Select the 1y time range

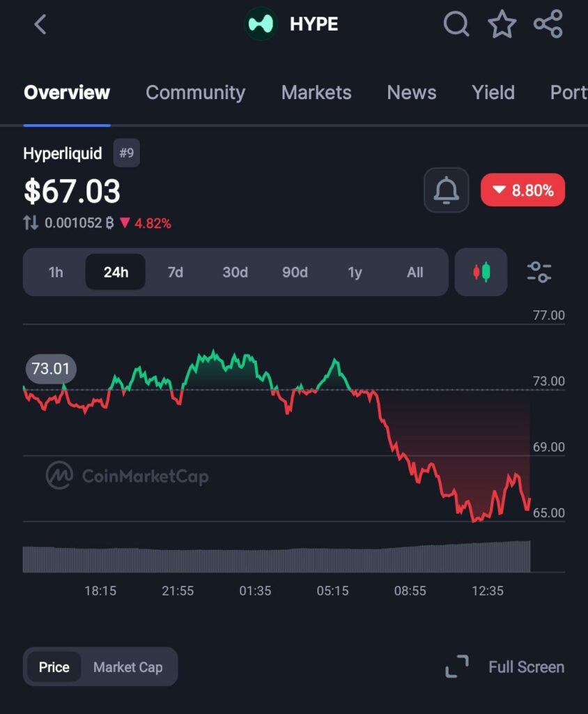coord(355,273)
